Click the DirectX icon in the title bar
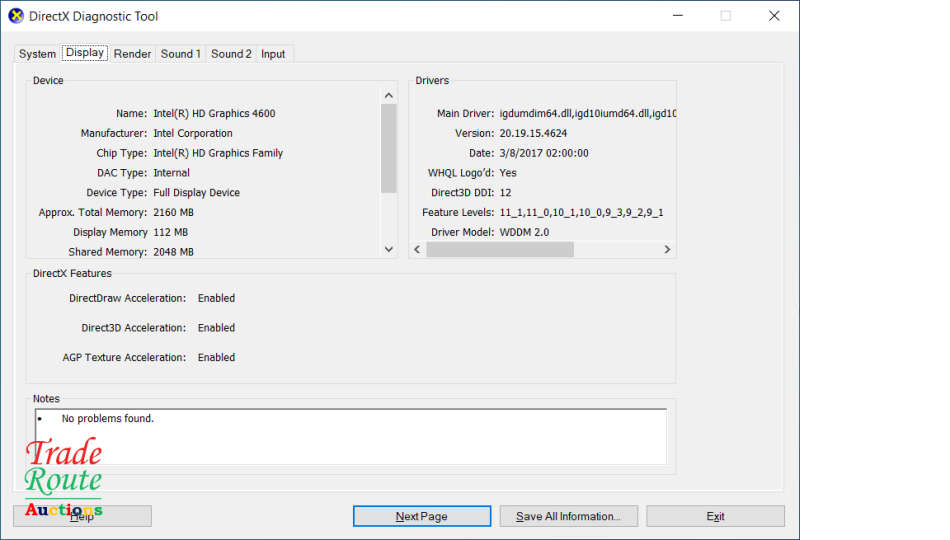The image size is (950, 540). [x=16, y=16]
